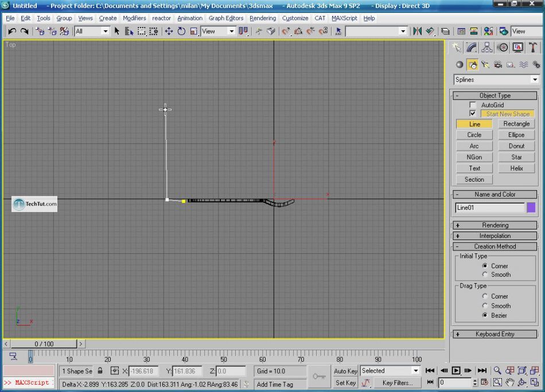Select Initial Type Smooth radio
The width and height of the screenshot is (545, 392).
(485, 275)
